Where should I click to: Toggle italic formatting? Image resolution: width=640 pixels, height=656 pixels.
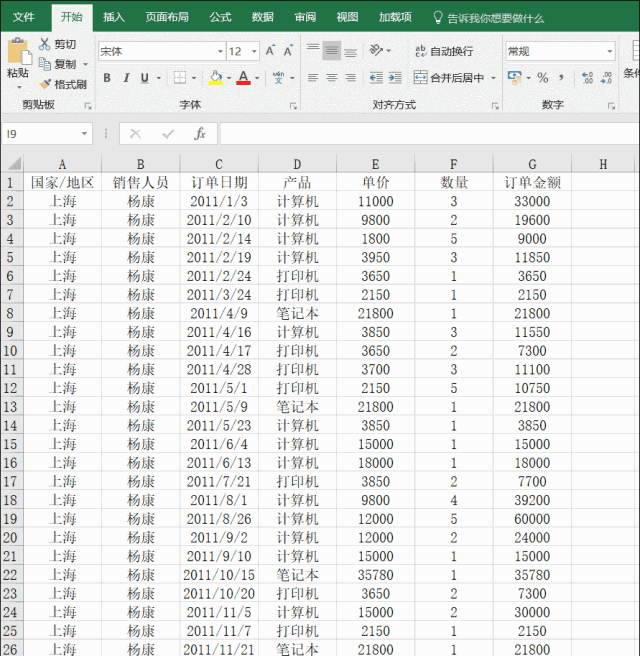point(126,77)
